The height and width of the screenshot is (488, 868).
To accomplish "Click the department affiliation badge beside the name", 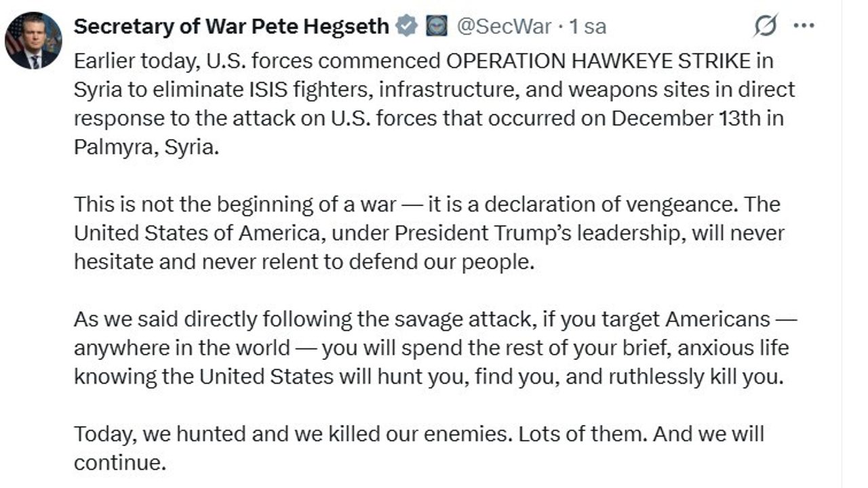I will [x=436, y=26].
